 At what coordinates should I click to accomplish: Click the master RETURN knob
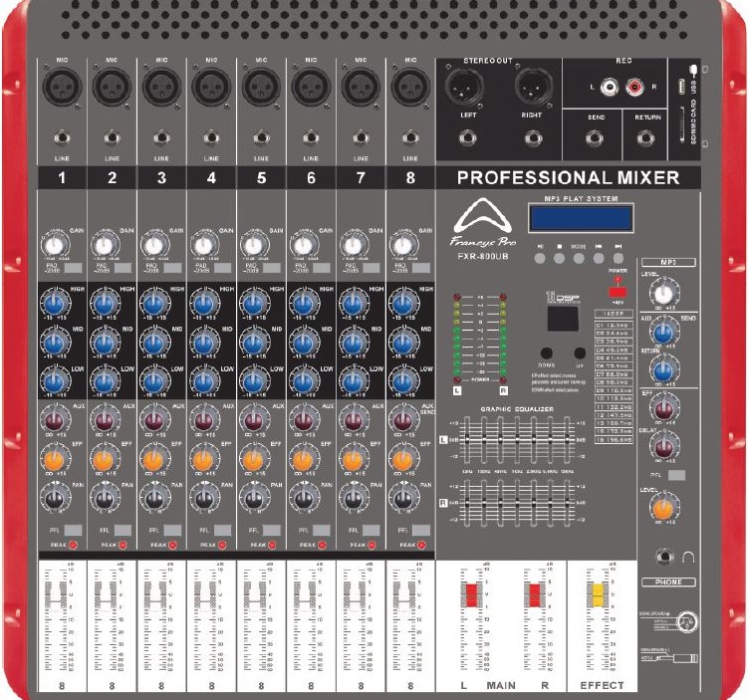click(663, 370)
